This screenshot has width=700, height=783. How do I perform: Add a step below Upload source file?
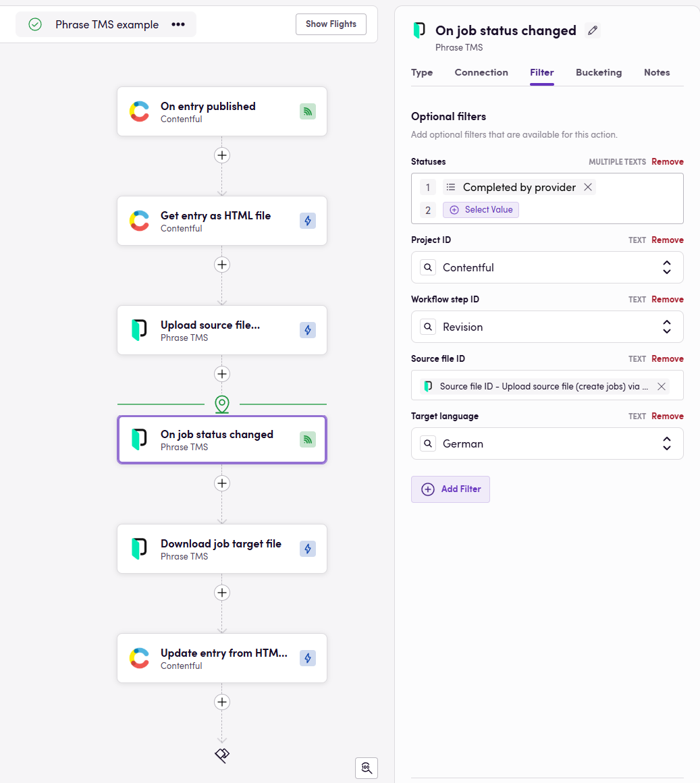[x=221, y=374]
